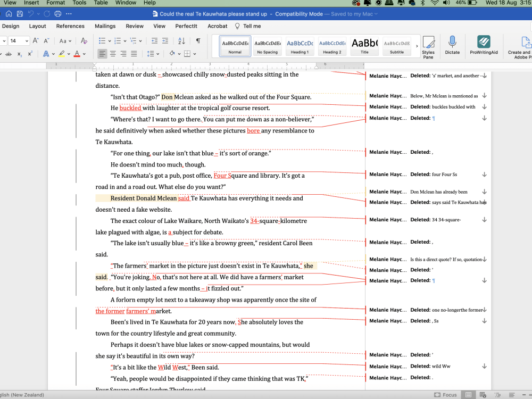Open the paragraph shading color dropdown arrow
Screen dimensions: 532x399
179,54
